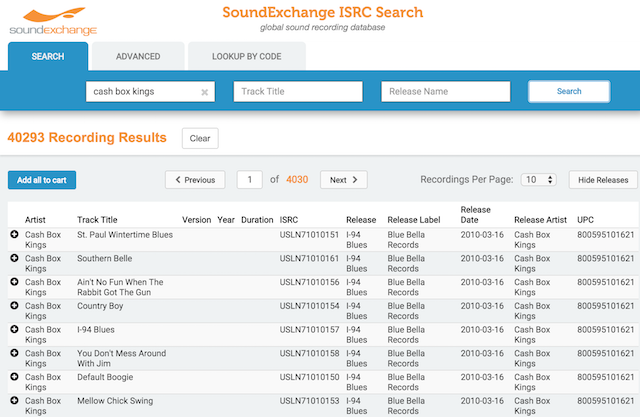Click the Version column header

point(196,220)
